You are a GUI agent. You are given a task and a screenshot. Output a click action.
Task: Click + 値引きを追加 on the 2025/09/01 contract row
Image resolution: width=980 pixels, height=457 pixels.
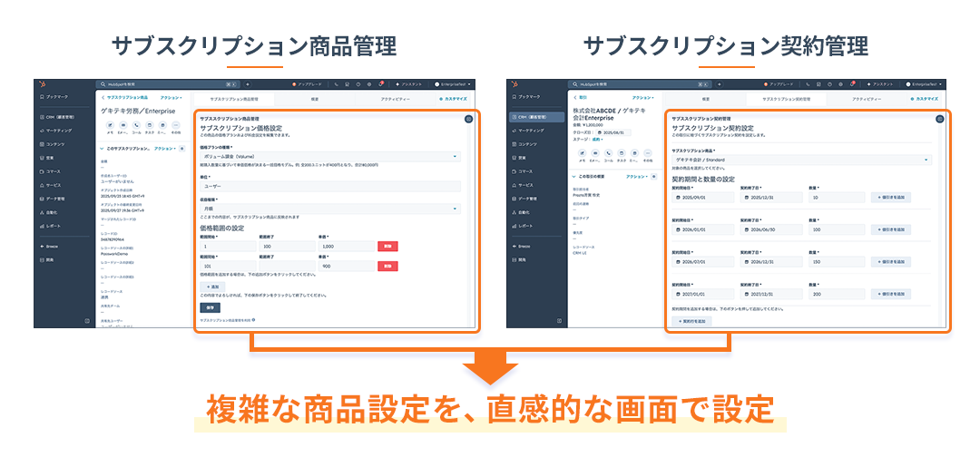click(890, 197)
